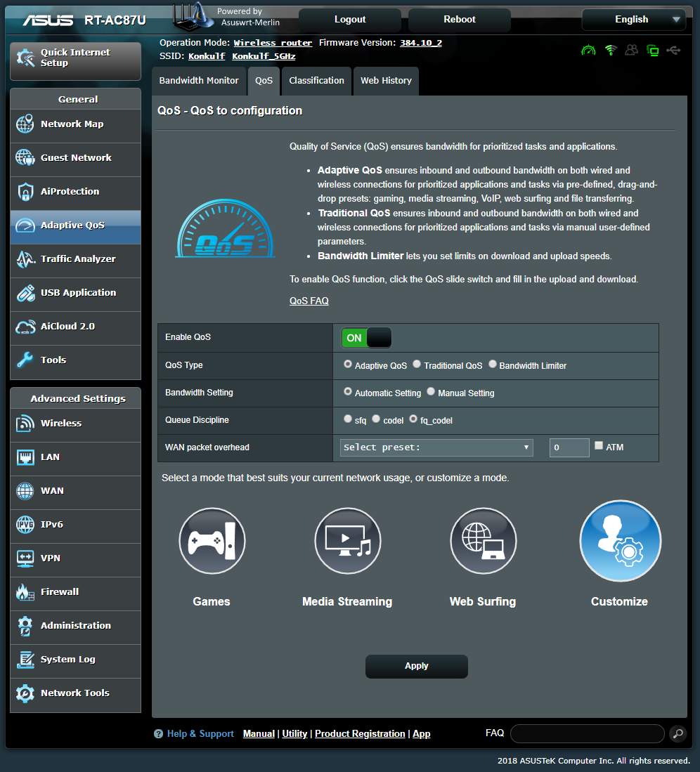This screenshot has width=700, height=772.
Task: Click the green LAN devices status icon
Action: pos(653,50)
